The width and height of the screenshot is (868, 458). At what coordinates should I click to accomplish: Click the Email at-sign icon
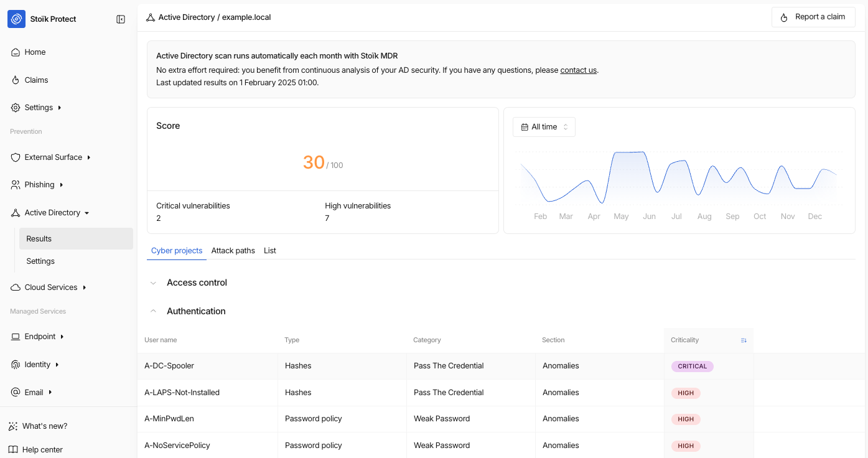tap(16, 392)
